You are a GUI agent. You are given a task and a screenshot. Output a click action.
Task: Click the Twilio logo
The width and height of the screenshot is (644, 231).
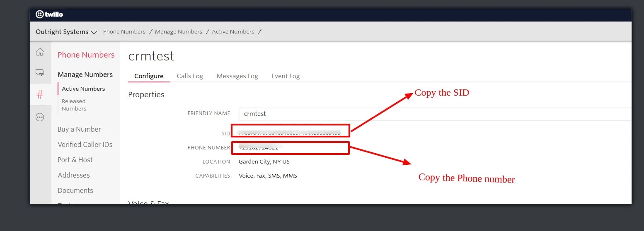pyautogui.click(x=49, y=14)
